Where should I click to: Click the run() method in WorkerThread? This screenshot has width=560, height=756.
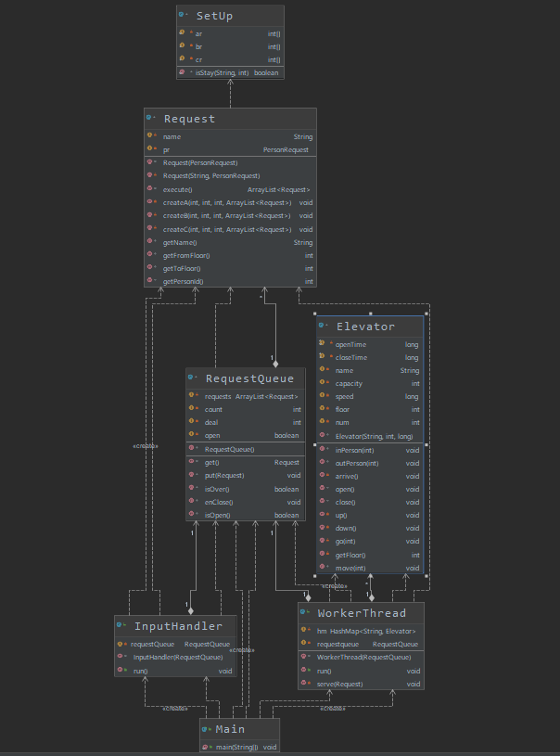(361, 672)
